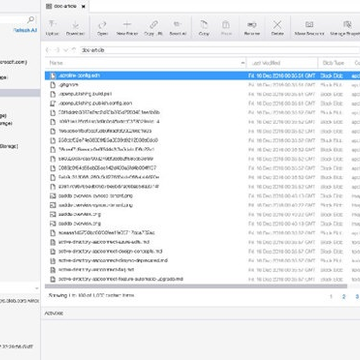Select active-directory-aadconnect-azure-adfs.md file
The height and width of the screenshot is (360, 360).
click(104, 242)
